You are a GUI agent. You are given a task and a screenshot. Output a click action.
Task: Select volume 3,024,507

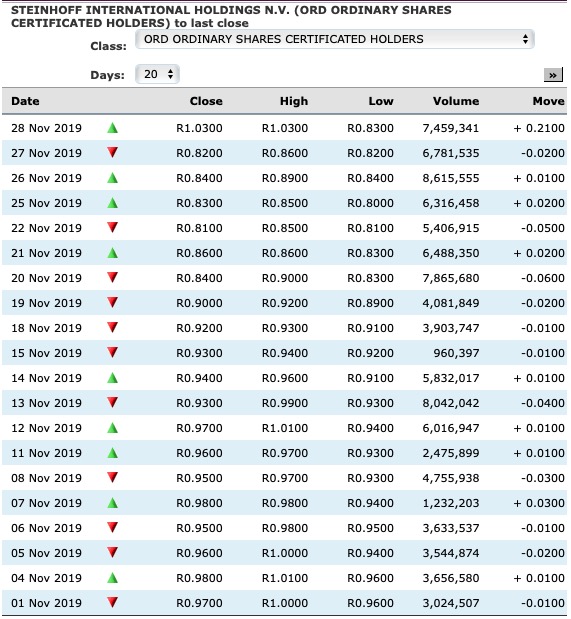click(x=451, y=603)
